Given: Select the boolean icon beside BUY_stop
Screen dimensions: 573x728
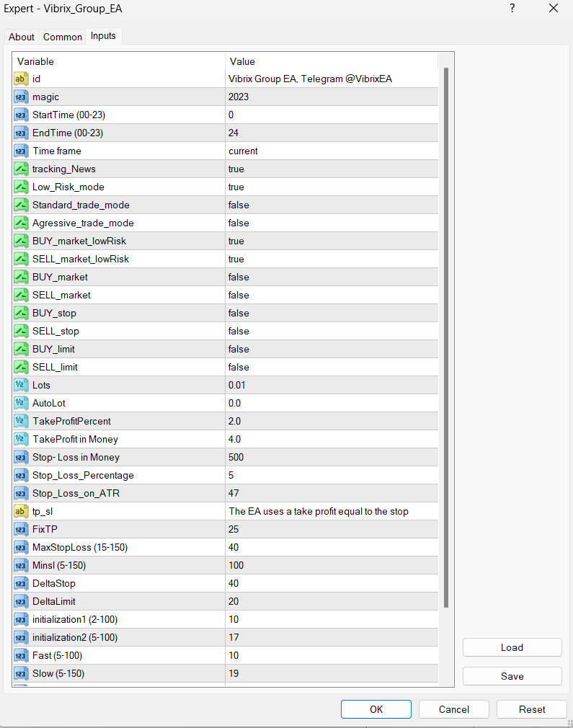Looking at the screenshot, I should [22, 313].
